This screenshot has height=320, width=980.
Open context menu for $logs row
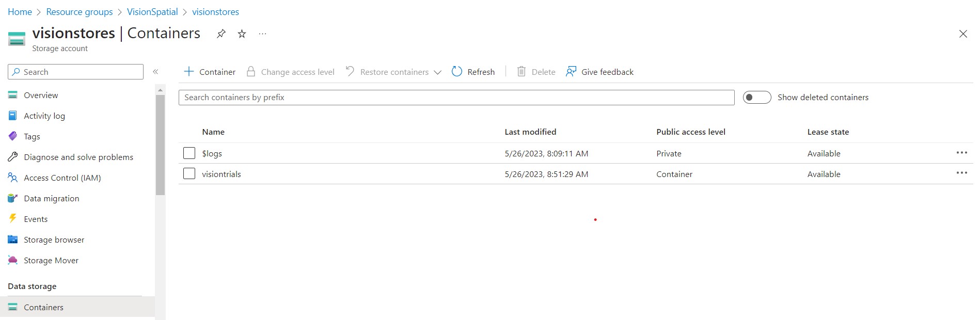(x=961, y=153)
